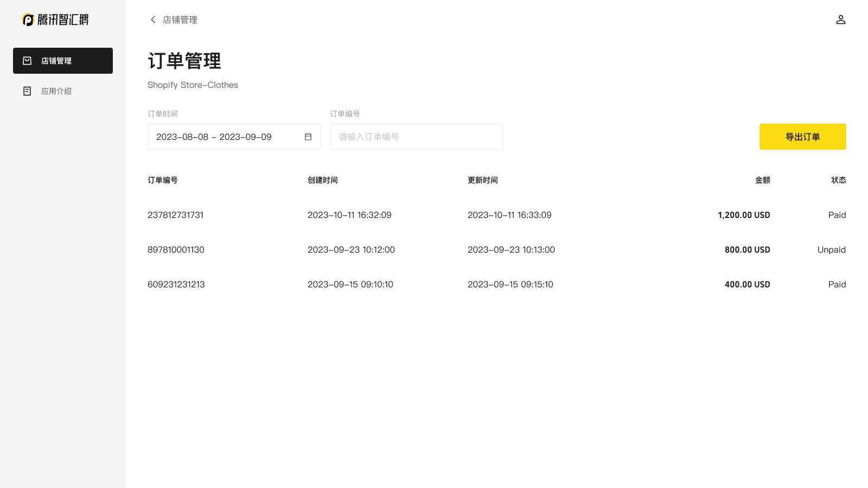Click the back chevron beside 店铺管理
Viewport: 868px width, 488px height.
click(x=153, y=20)
